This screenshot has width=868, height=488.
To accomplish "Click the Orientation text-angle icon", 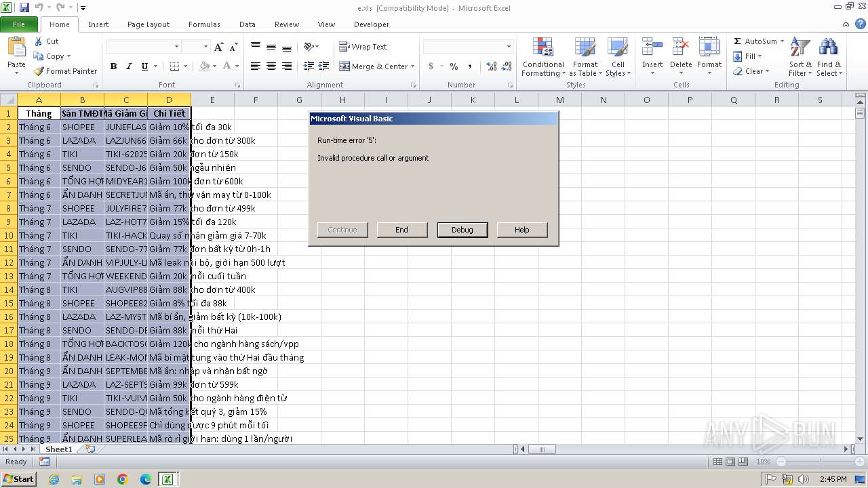I will pyautogui.click(x=309, y=47).
